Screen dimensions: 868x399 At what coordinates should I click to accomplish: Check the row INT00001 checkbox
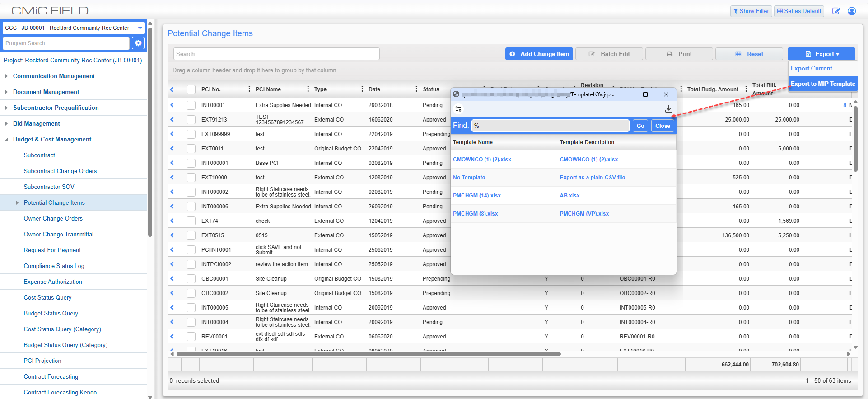[x=191, y=105]
